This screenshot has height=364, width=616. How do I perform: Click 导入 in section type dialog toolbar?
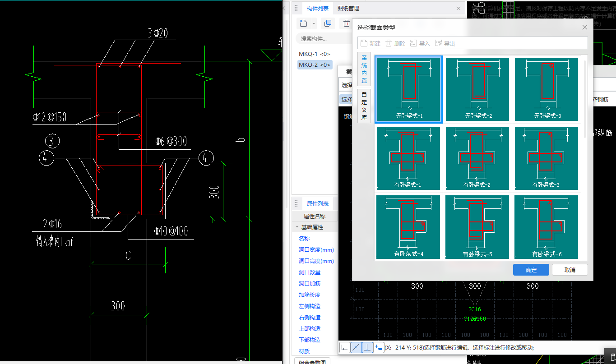click(x=420, y=43)
